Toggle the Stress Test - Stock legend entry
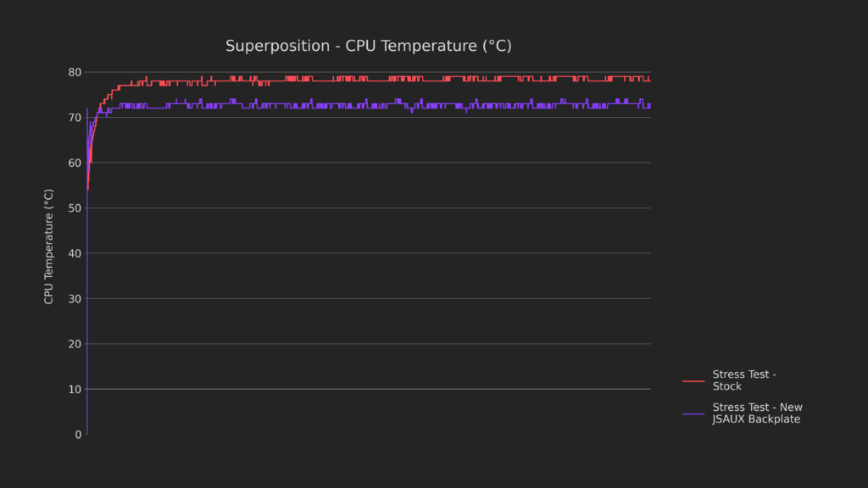 click(x=744, y=380)
